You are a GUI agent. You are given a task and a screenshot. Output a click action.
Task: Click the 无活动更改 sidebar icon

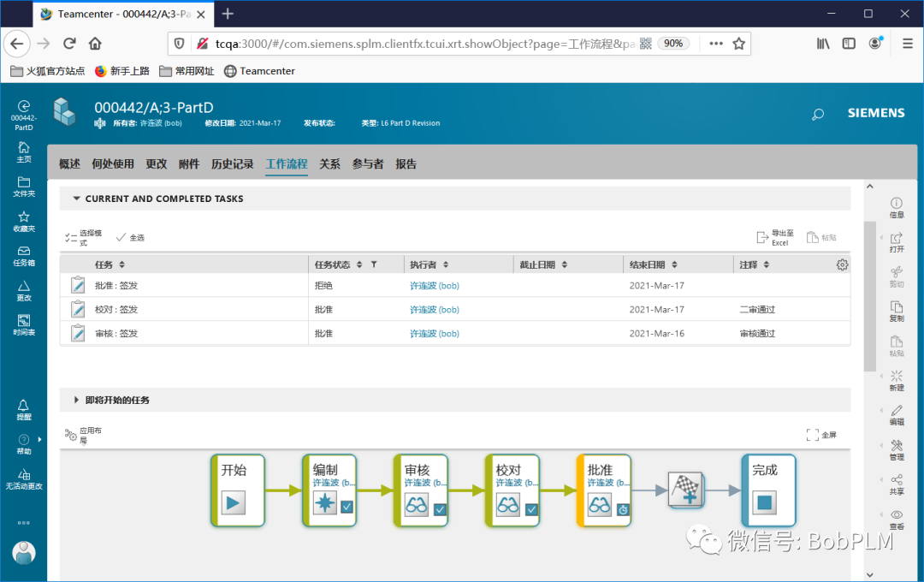[x=24, y=479]
